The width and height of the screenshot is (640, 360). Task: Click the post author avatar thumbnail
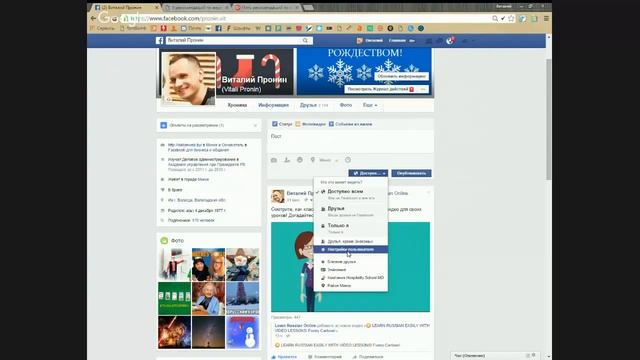coord(278,196)
